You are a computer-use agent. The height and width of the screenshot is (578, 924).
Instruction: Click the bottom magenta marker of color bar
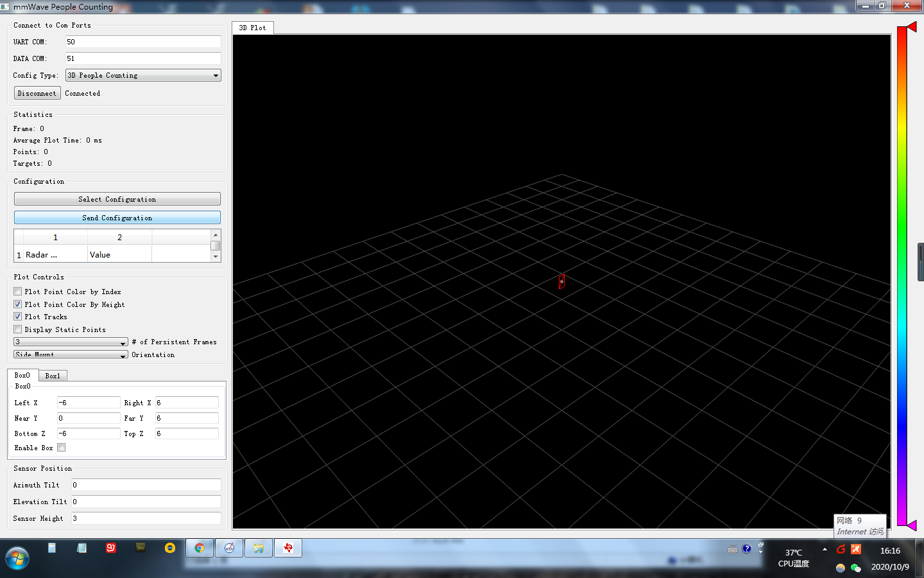tap(912, 525)
